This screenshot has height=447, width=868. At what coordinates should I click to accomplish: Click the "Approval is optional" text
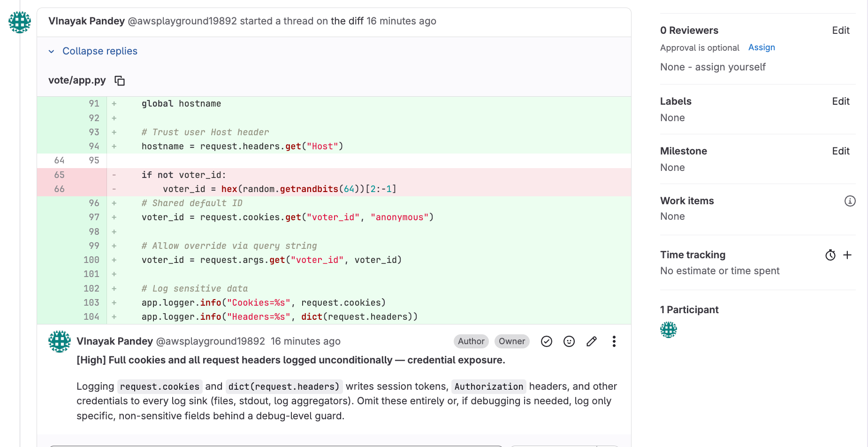[x=699, y=48]
